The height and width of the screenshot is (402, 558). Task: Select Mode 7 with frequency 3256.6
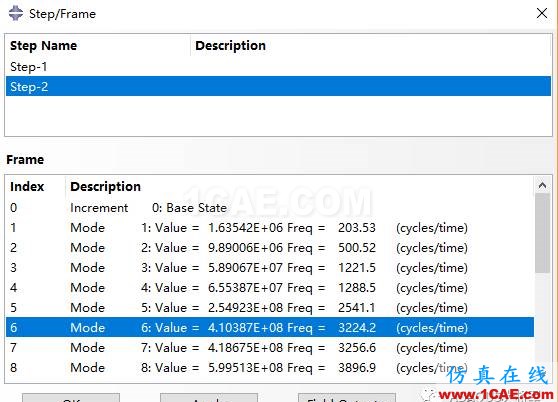[270, 348]
